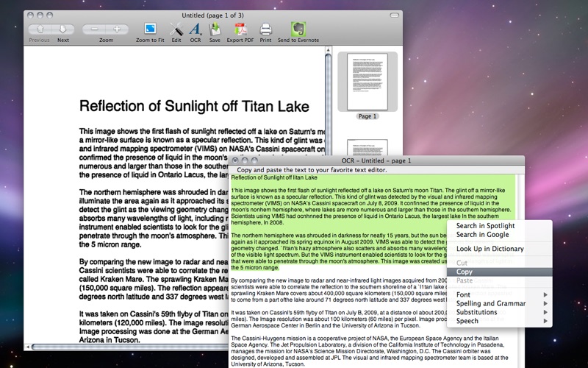Click the document vertical scrollbar

[328, 105]
